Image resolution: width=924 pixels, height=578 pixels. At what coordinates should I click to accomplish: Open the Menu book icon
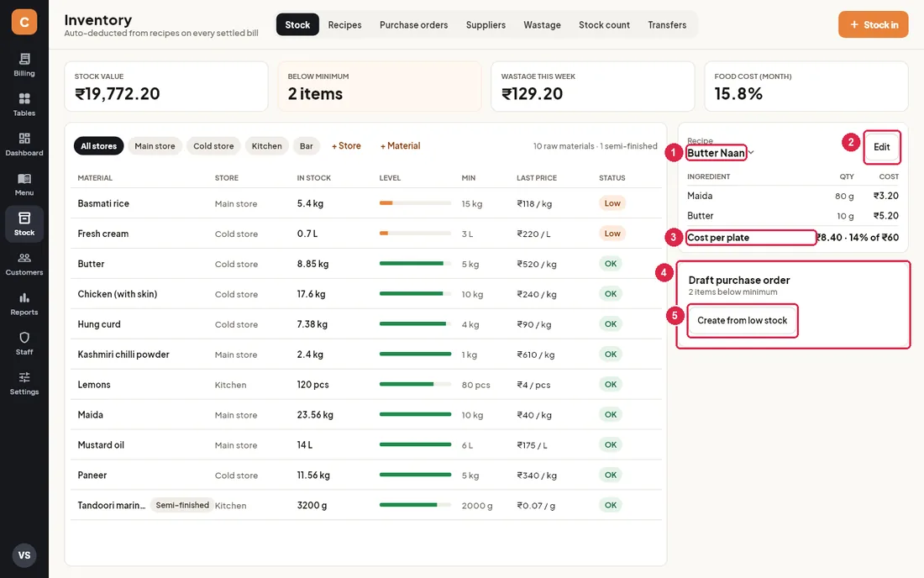(24, 185)
